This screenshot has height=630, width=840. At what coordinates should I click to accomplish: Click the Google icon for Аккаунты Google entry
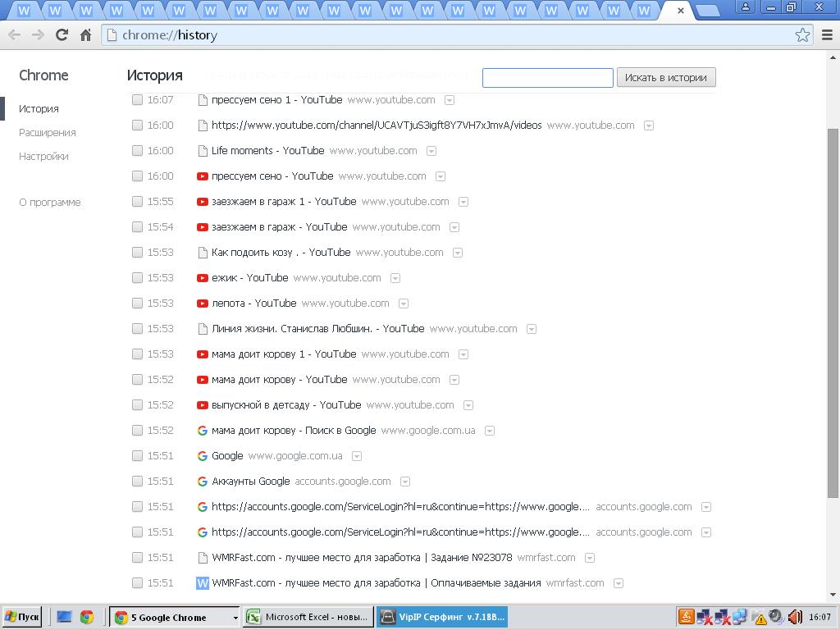pyautogui.click(x=203, y=482)
